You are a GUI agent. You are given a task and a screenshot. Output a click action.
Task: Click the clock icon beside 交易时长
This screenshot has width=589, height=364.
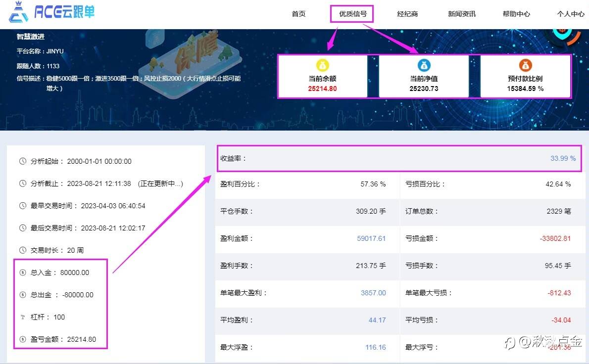(23, 250)
